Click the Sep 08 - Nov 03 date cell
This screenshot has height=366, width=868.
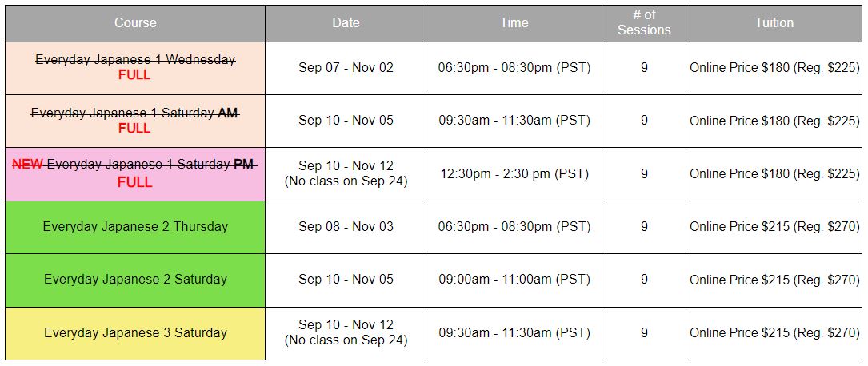point(346,227)
